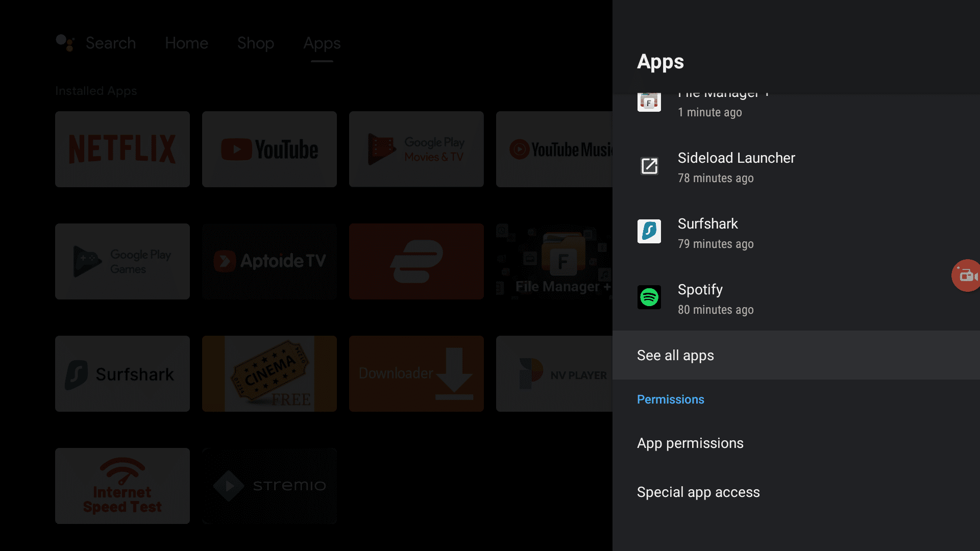This screenshot has height=551, width=980.
Task: Launch Google Play Movies & TV
Action: [x=416, y=148]
